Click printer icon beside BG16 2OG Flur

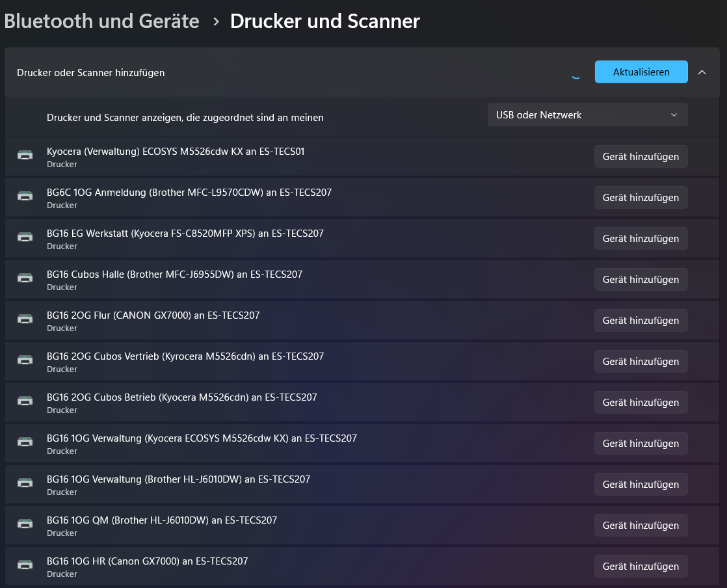[25, 320]
